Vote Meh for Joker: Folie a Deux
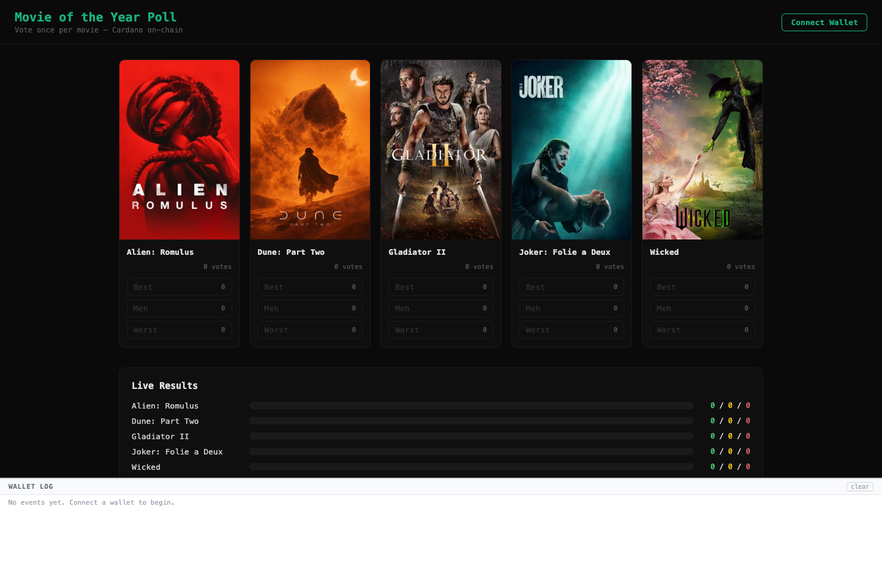The height and width of the screenshot is (588, 882). click(x=571, y=309)
